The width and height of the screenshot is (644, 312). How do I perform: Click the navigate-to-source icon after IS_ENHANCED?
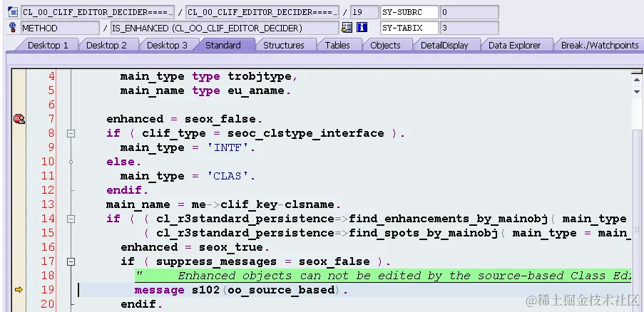347,28
